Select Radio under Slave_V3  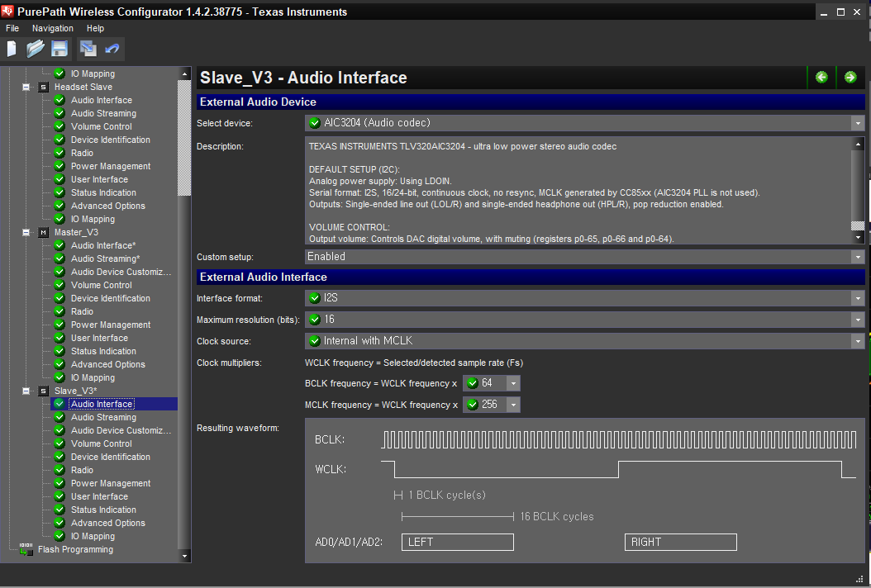[82, 470]
